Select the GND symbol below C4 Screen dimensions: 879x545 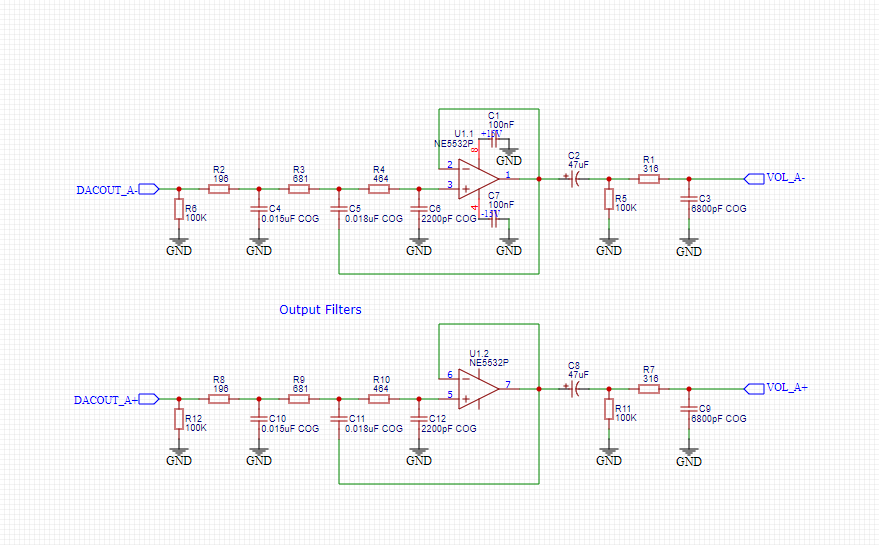pyautogui.click(x=258, y=247)
